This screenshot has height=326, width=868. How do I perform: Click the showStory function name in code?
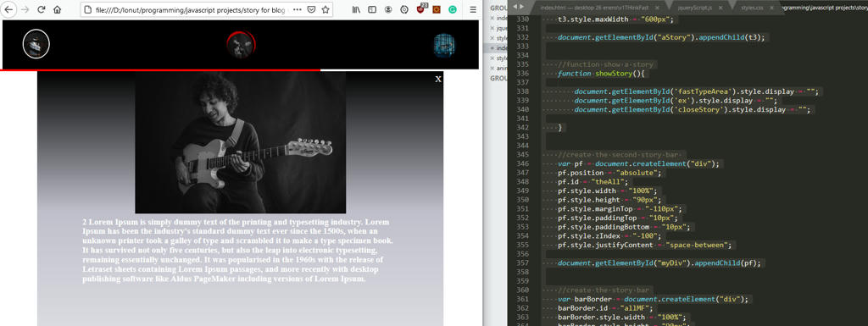click(x=613, y=74)
